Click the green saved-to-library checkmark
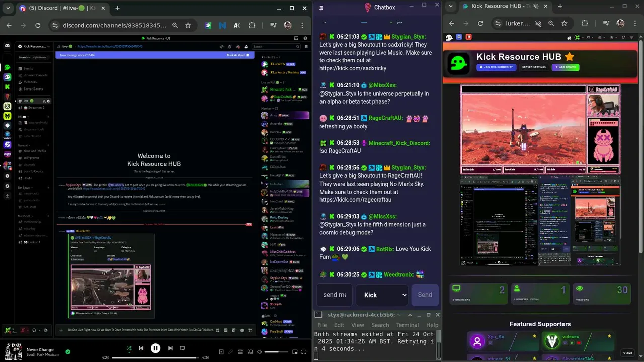Screen dimensions: 644x362 (68, 352)
